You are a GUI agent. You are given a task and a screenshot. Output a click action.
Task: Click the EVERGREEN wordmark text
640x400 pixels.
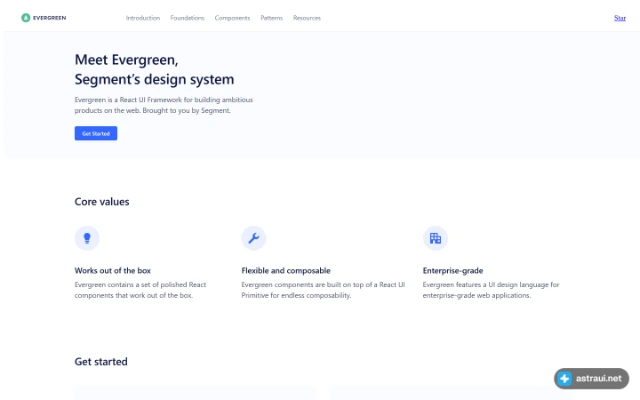coord(49,18)
